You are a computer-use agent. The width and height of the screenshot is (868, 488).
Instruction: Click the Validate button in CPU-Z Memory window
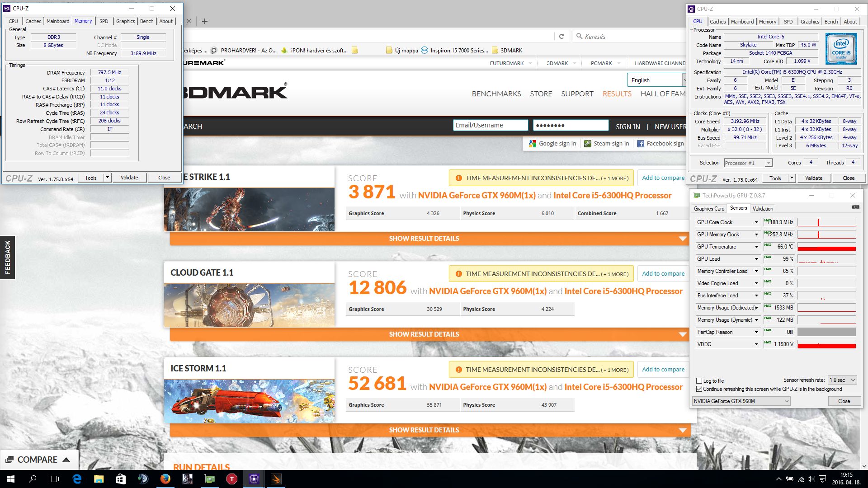tap(129, 178)
